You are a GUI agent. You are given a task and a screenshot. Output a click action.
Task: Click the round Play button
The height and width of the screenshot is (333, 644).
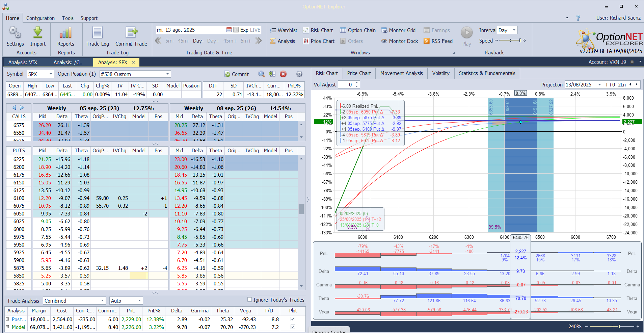[467, 33]
